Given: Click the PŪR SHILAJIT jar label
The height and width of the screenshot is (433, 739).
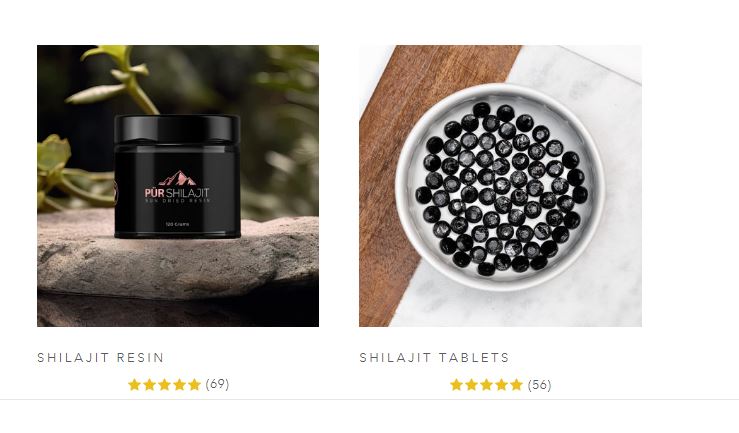Looking at the screenshot, I should pos(177,188).
